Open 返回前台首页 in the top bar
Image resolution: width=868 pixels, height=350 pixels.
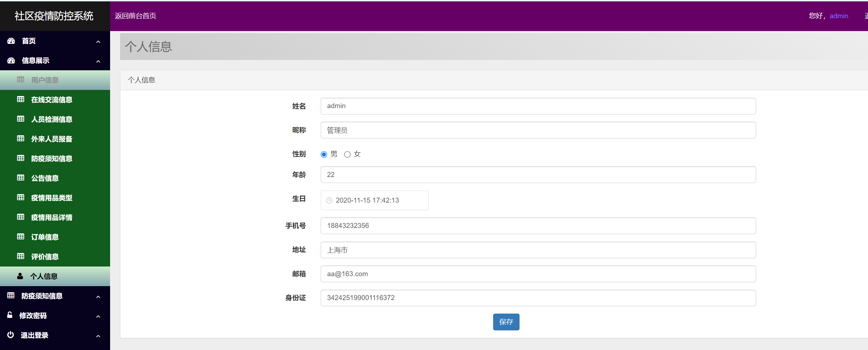[x=136, y=16]
